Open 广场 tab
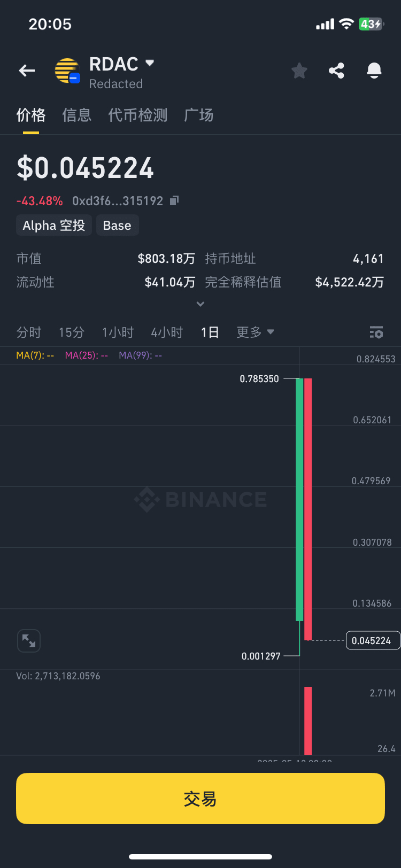 coord(198,115)
